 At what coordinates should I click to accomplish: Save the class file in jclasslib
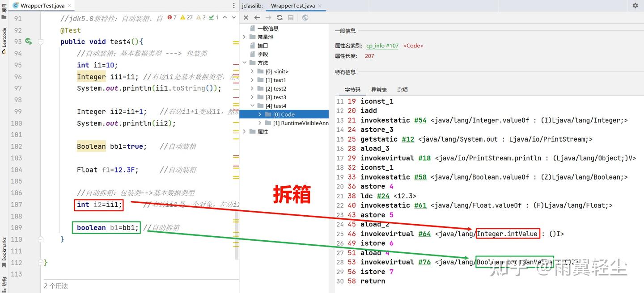pos(291,17)
